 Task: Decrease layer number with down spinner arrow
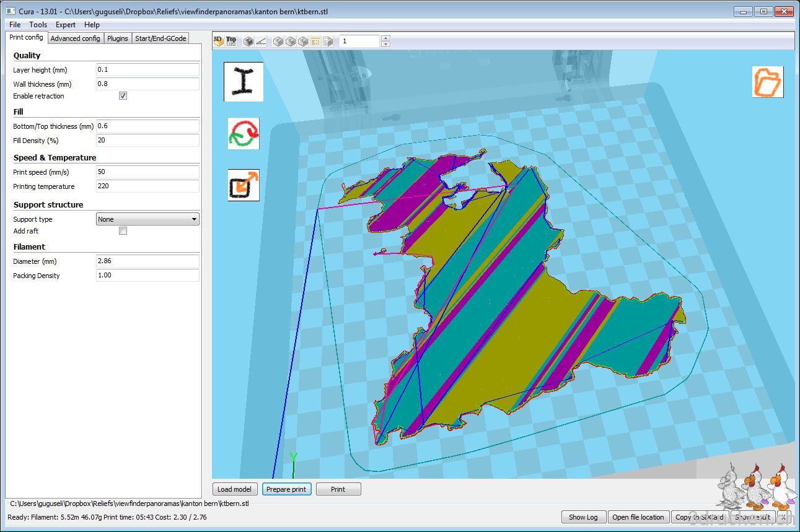[385, 45]
